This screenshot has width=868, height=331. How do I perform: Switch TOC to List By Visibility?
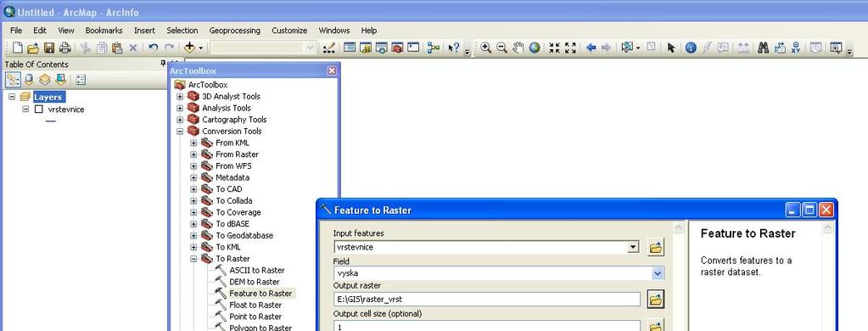[x=44, y=80]
